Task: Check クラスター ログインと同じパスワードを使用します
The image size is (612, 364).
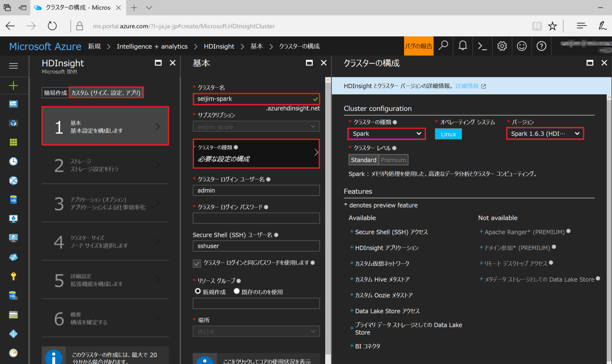Action: (197, 262)
